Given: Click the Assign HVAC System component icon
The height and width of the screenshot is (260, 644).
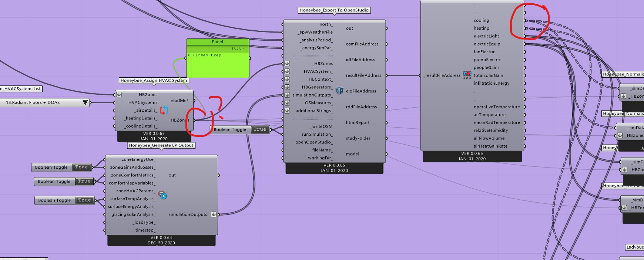Looking at the screenshot, I should (x=164, y=110).
